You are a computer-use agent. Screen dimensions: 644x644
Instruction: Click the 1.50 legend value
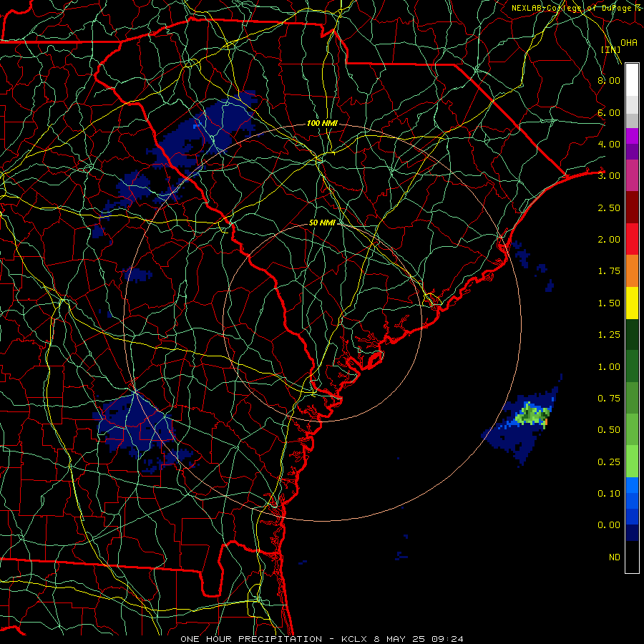click(x=609, y=303)
